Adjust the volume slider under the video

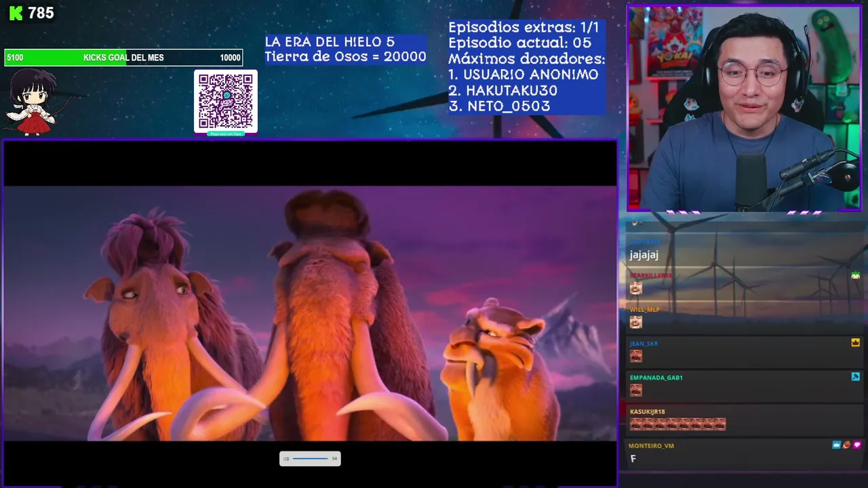coord(310,459)
